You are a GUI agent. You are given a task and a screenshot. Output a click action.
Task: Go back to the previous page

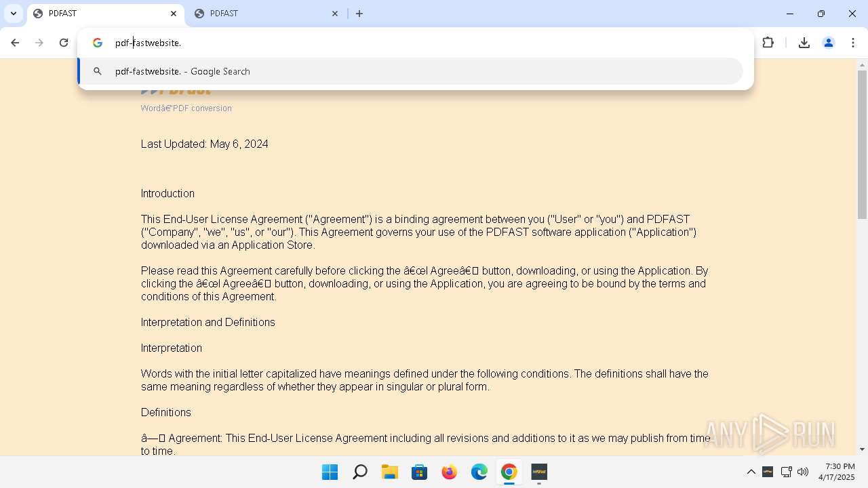(15, 43)
